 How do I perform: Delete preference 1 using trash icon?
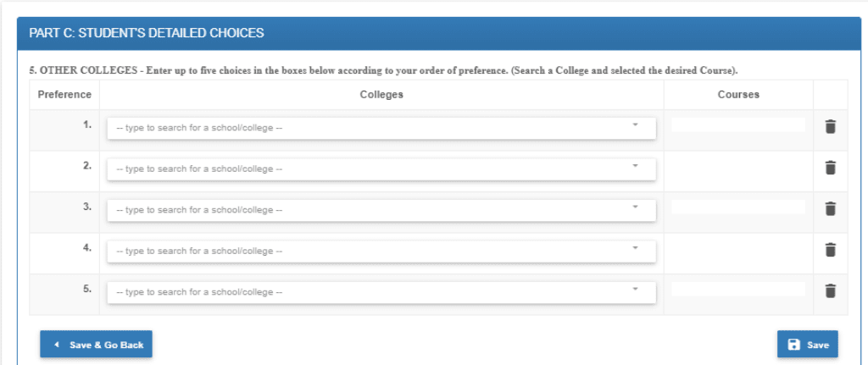click(830, 127)
